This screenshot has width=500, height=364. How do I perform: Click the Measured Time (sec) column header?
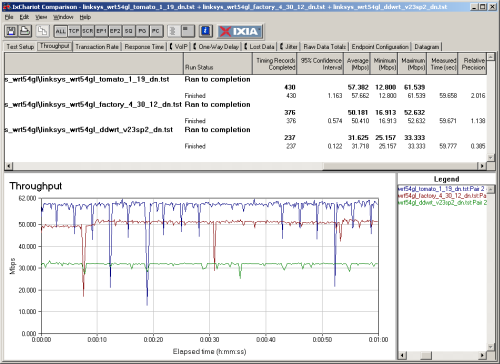(x=443, y=63)
